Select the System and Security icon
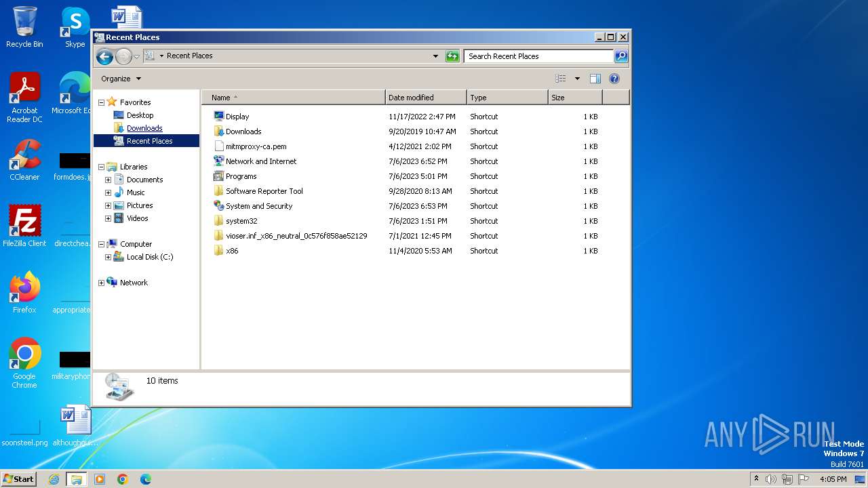The height and width of the screenshot is (488, 868). 218,206
